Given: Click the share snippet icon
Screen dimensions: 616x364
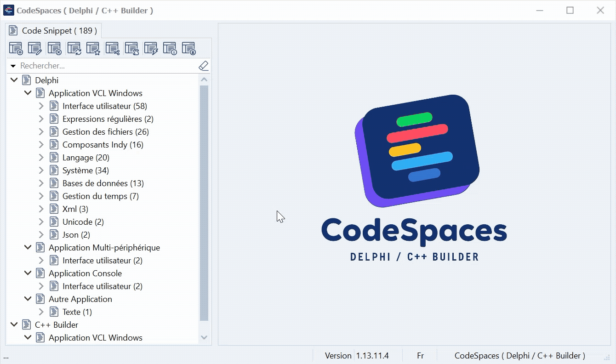Looking at the screenshot, I should [112, 48].
